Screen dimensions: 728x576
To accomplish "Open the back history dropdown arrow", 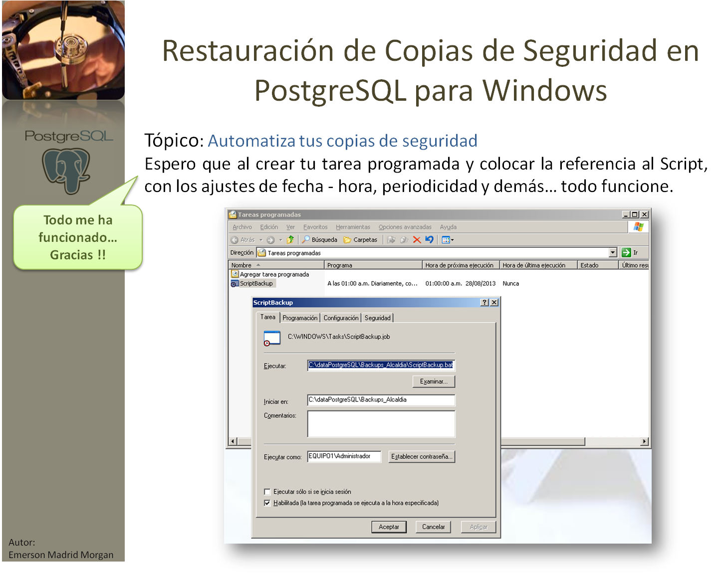I will (x=260, y=240).
